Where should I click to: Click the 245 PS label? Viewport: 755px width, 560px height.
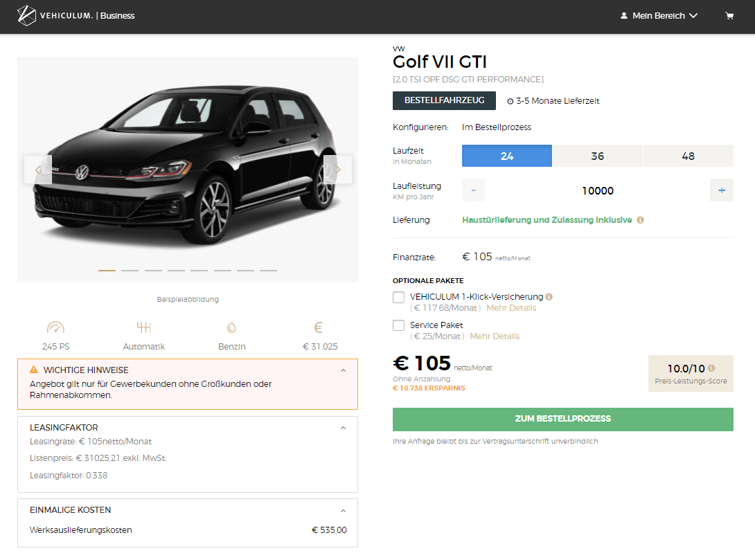coord(56,346)
